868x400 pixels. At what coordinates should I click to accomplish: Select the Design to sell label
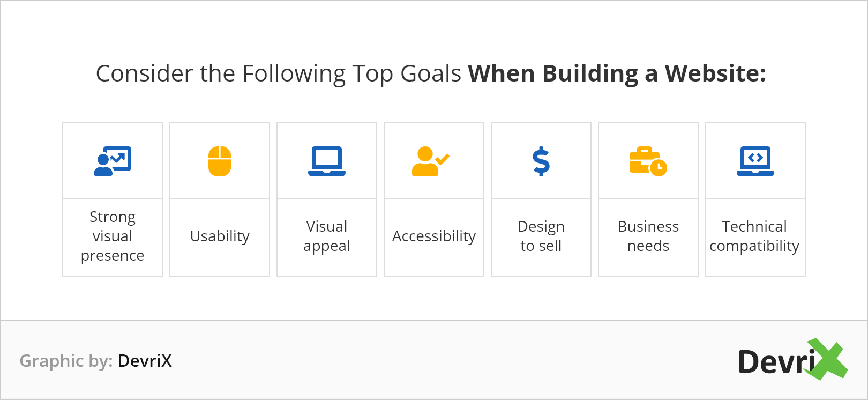(541, 236)
